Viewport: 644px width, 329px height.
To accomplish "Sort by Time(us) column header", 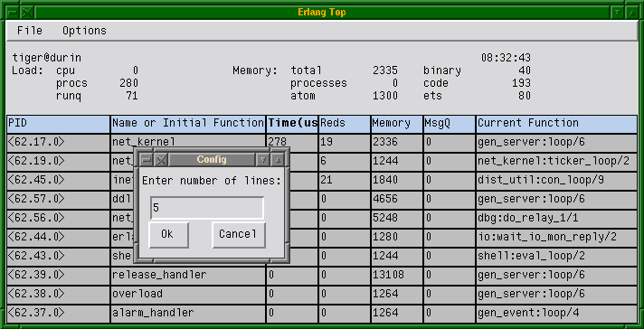I will click(292, 124).
